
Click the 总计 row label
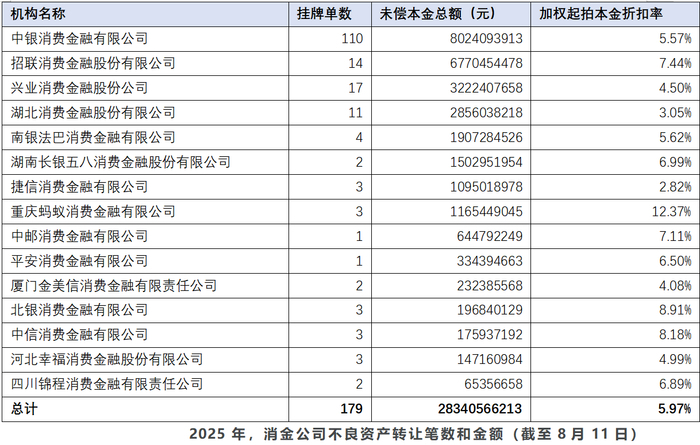click(25, 409)
